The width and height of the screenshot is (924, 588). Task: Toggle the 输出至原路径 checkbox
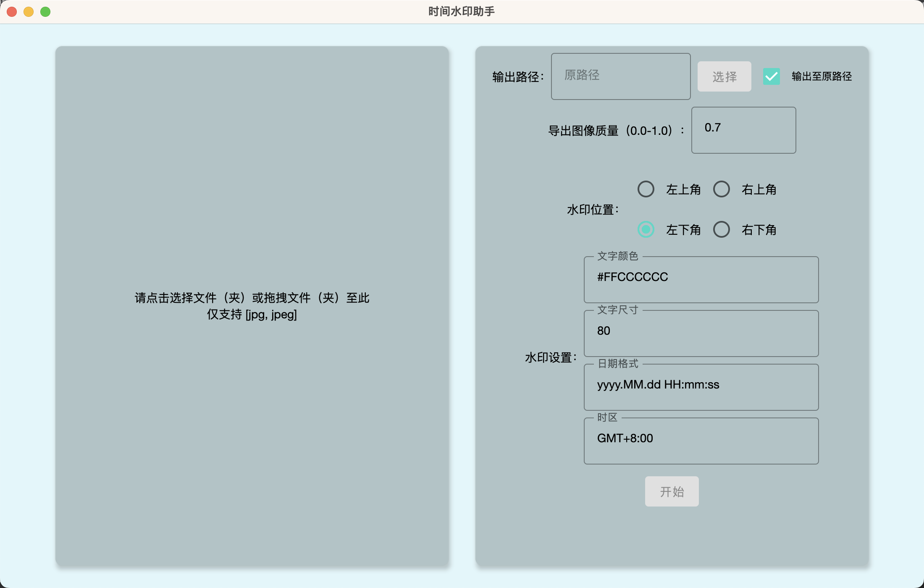772,76
